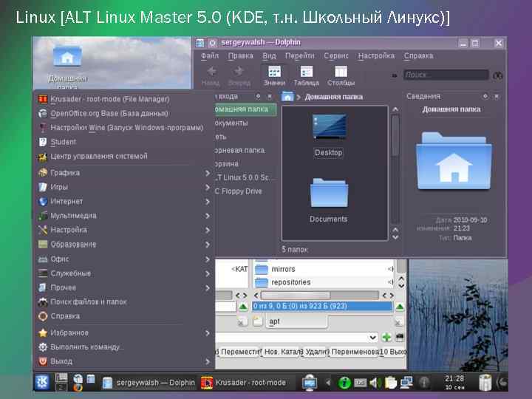The width and height of the screenshot is (532, 399).
Task: Open Файл menu in Dolphin
Action: click(x=210, y=55)
